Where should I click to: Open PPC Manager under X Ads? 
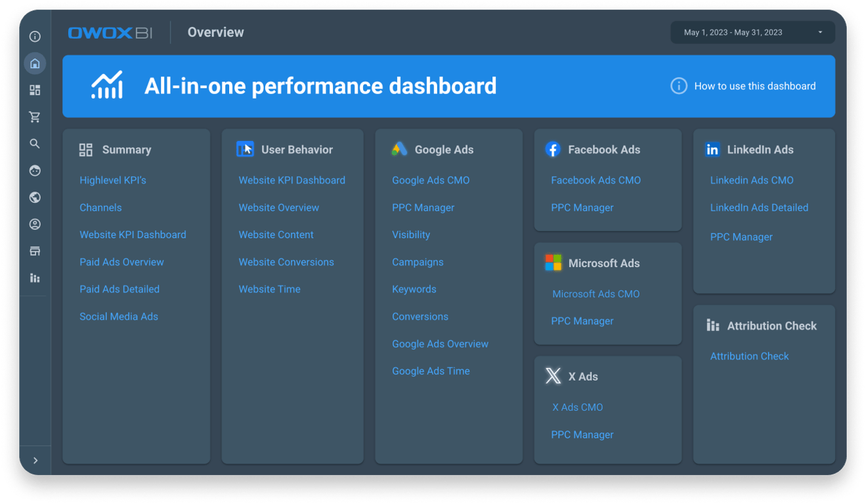coord(582,434)
